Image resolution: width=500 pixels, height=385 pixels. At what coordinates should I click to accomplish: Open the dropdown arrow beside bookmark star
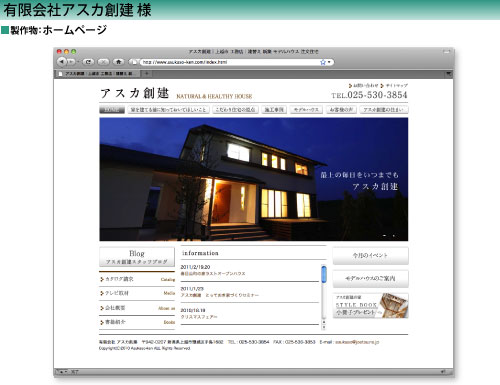pyautogui.click(x=329, y=62)
